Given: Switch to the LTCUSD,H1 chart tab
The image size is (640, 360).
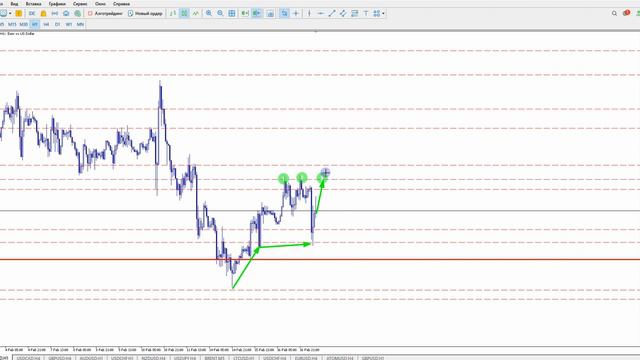Looking at the screenshot, I should tap(244, 358).
